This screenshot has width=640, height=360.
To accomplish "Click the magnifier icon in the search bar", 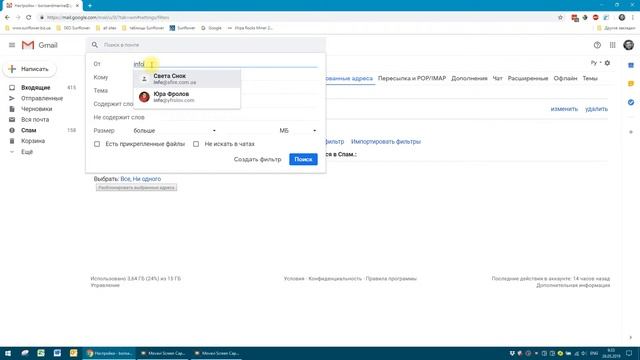I will [95, 44].
